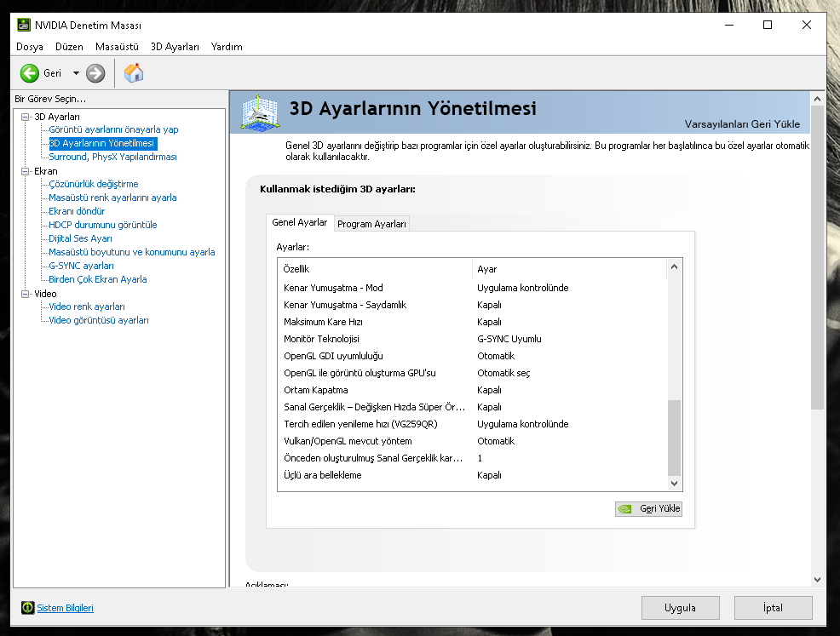Collapse the Video tree node
840x636 pixels.
26,294
